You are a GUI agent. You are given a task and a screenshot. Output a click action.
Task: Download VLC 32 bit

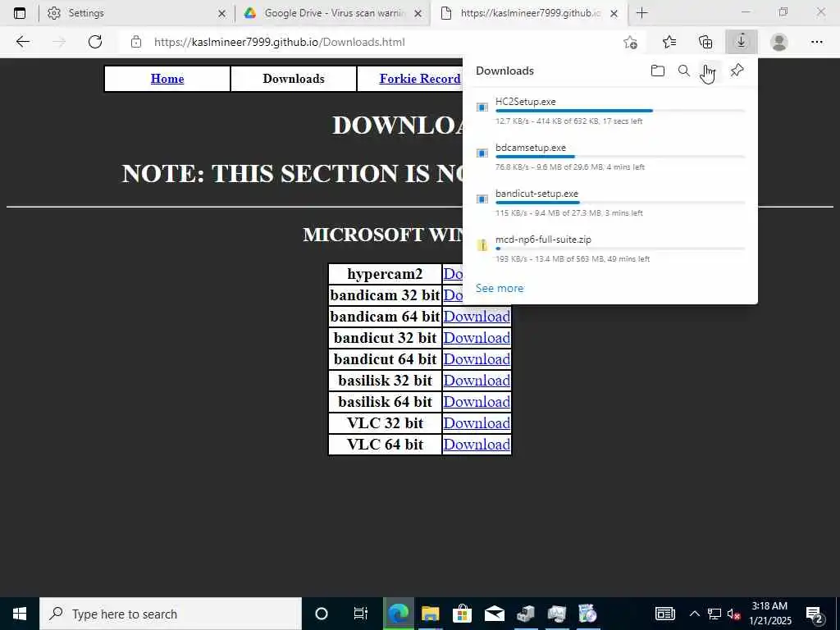pyautogui.click(x=477, y=423)
